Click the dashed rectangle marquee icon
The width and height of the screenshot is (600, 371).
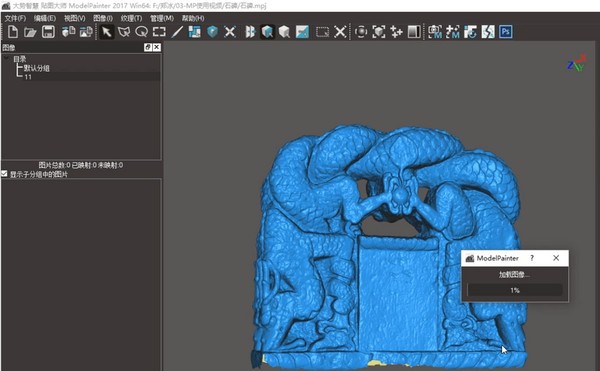click(x=322, y=32)
